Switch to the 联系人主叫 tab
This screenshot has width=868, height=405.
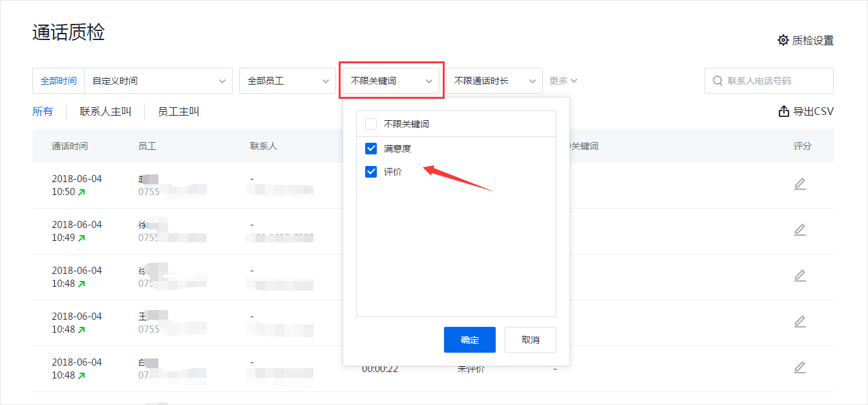click(105, 112)
